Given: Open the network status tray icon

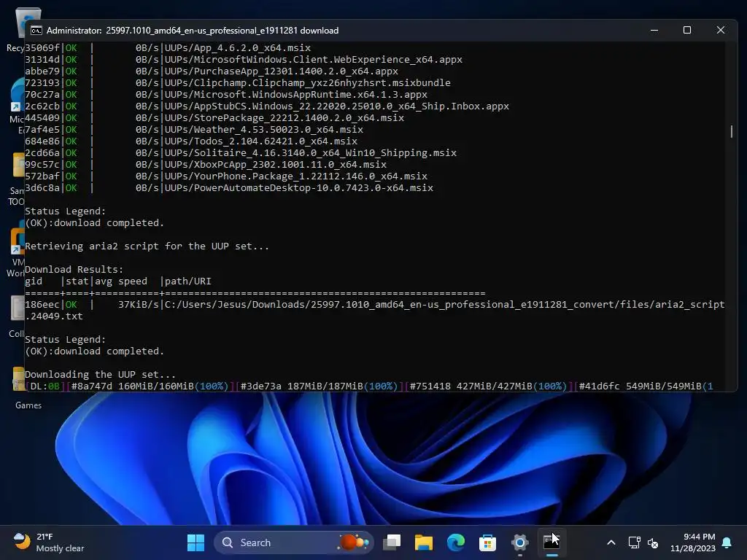Looking at the screenshot, I should tap(634, 542).
